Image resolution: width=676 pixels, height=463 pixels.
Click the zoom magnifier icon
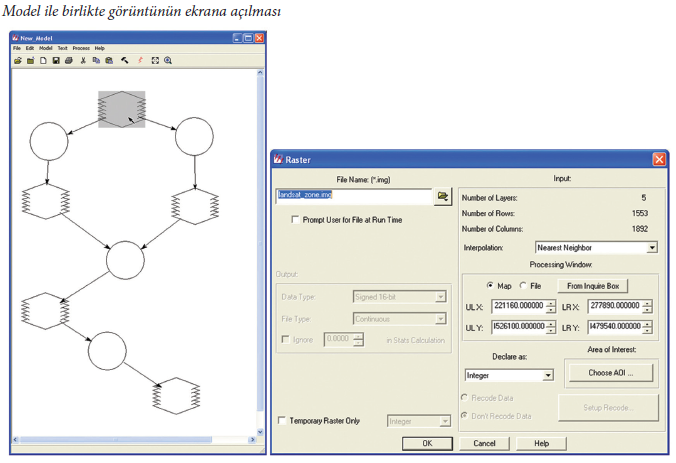pos(168,60)
